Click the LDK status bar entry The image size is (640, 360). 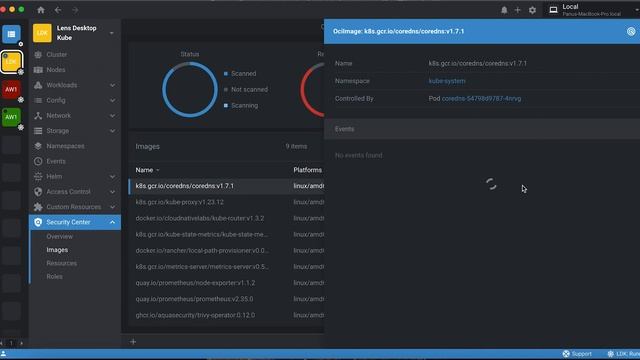pos(623,354)
